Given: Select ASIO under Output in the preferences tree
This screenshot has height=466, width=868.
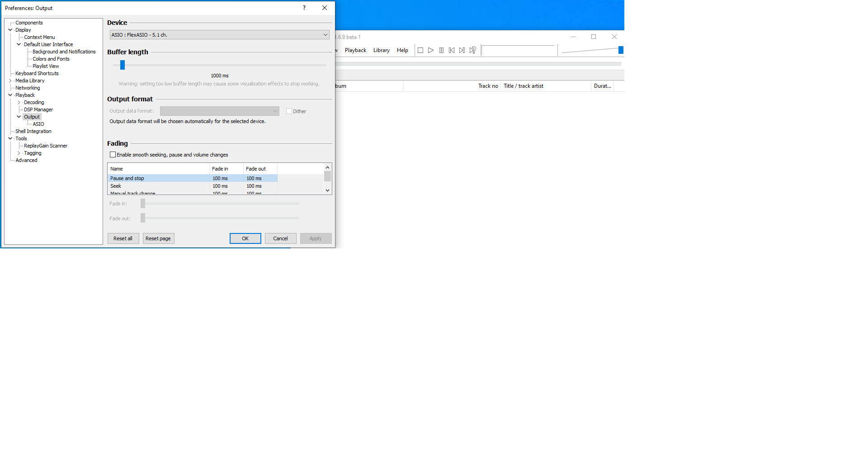Looking at the screenshot, I should (38, 124).
